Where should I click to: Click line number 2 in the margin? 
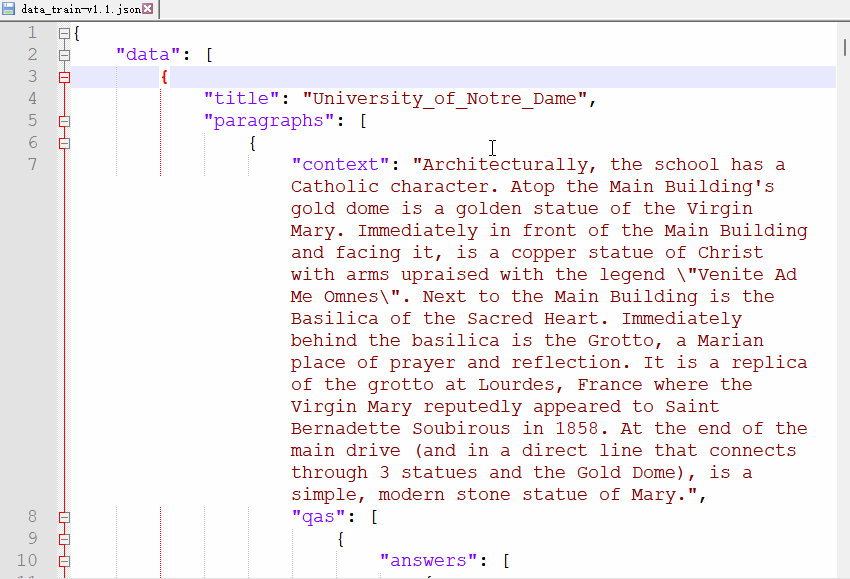coord(33,54)
